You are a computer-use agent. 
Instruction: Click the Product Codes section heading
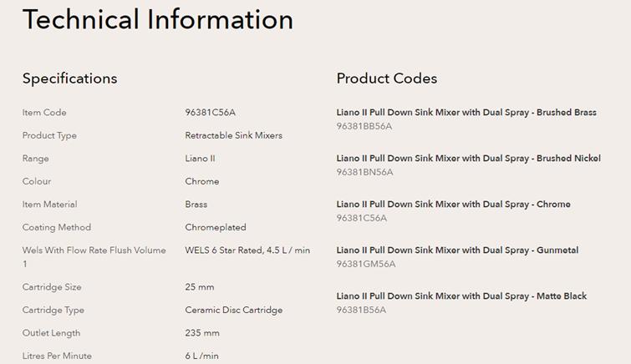point(386,78)
